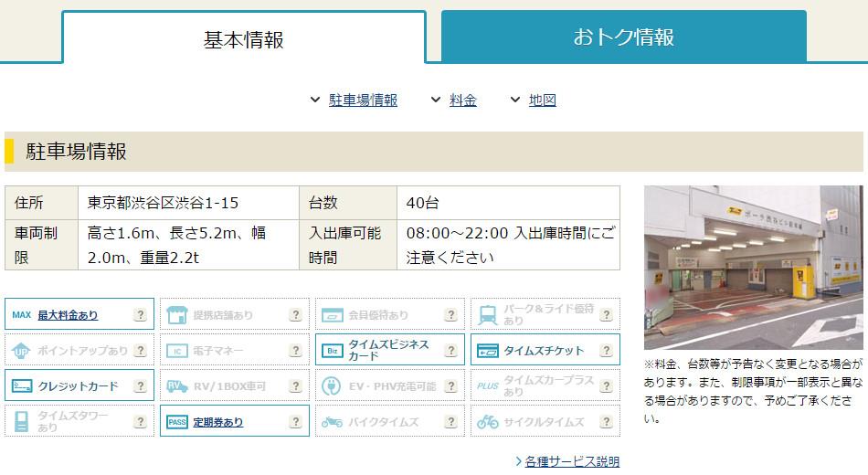868x475 pixels.
Task: Click the PLUS icon for タイムズカープラス
Action: pyautogui.click(x=488, y=385)
